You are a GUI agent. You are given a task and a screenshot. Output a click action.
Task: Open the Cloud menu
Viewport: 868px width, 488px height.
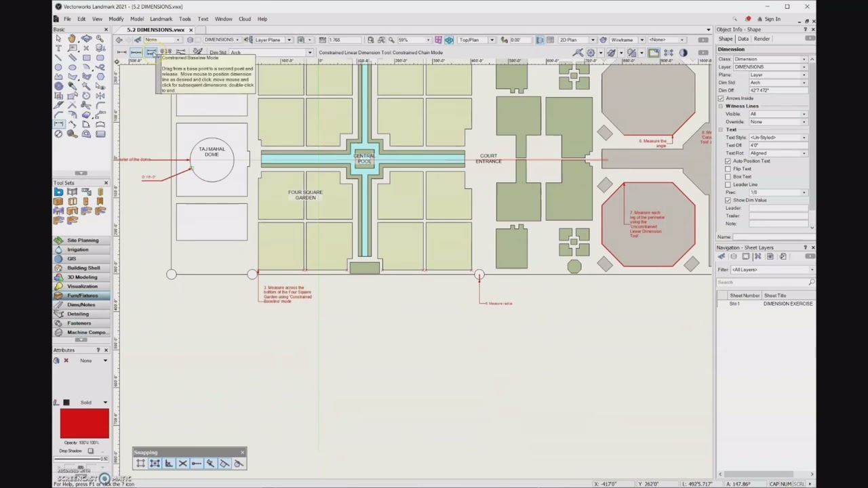pos(244,19)
